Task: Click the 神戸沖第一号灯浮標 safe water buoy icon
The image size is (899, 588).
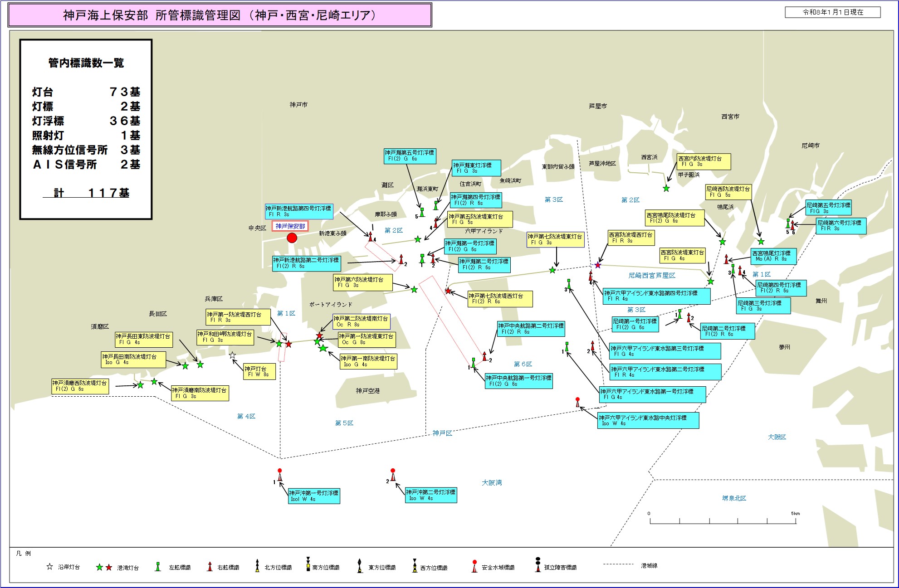Action: click(280, 476)
